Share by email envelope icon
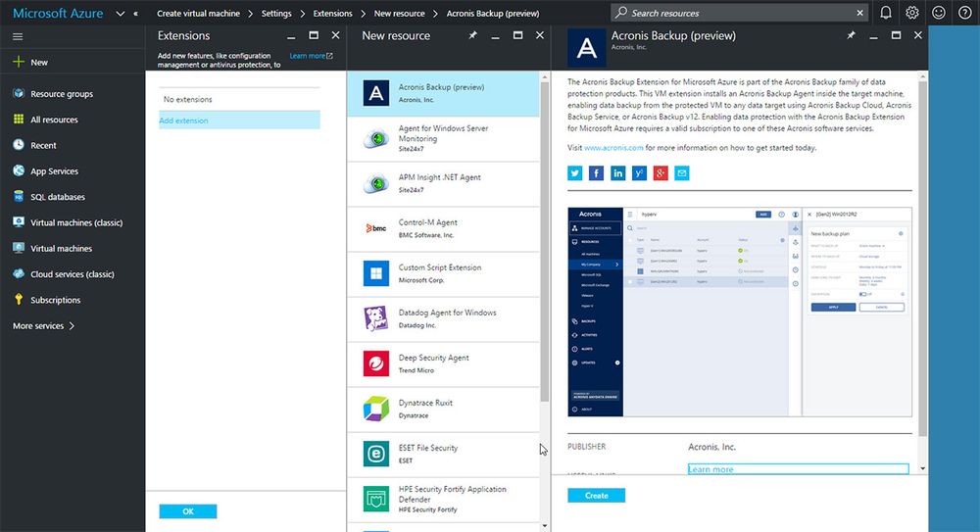 click(682, 173)
